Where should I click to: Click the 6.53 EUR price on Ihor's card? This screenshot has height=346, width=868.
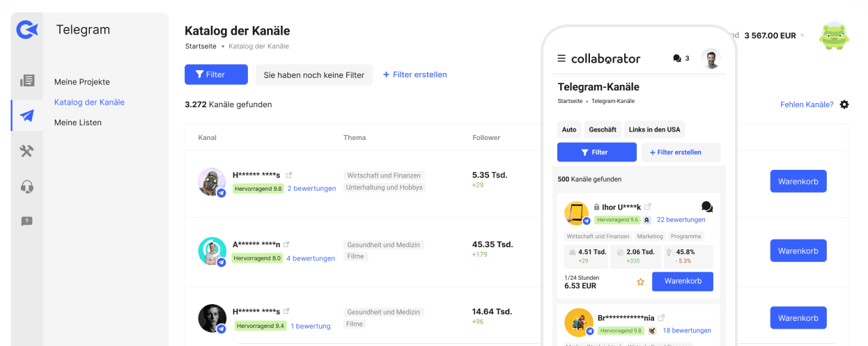pos(582,285)
